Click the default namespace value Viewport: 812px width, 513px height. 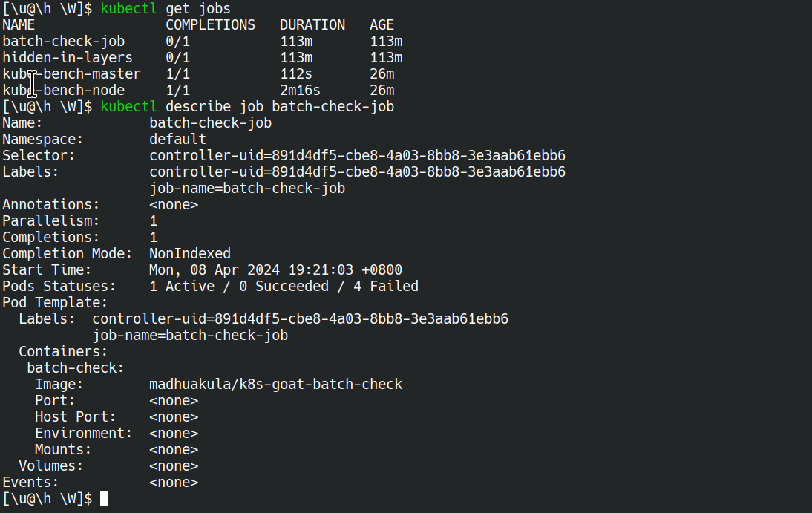point(177,140)
